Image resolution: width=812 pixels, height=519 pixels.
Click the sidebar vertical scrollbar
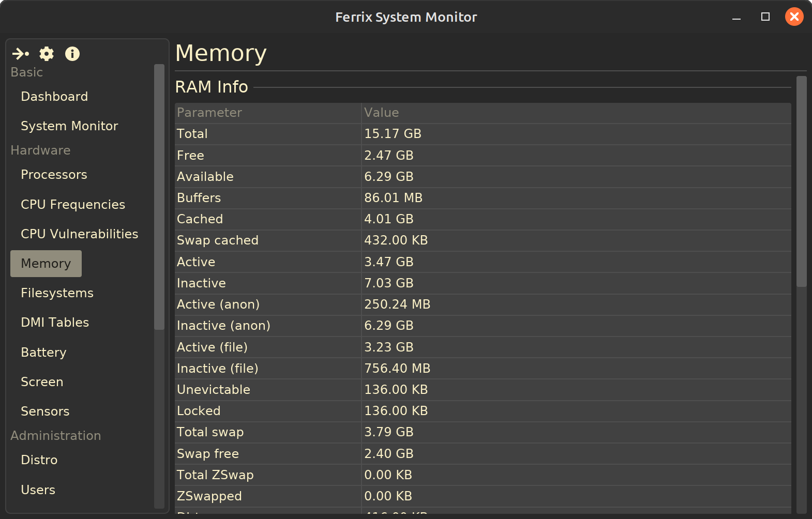(x=159, y=196)
